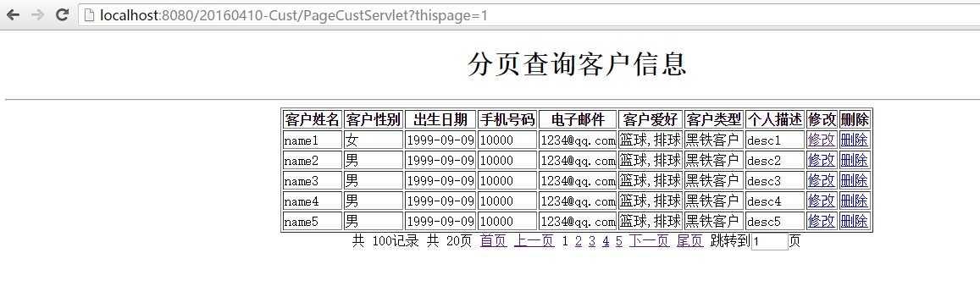Screen dimensions: 980x308
Task: Click 删除 link for name4
Action: coord(854,201)
